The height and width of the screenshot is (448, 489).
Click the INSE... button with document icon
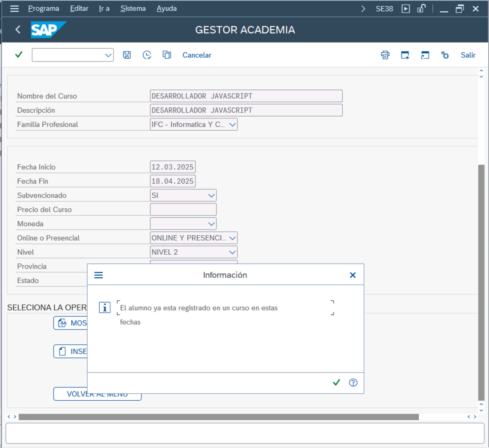pyautogui.click(x=71, y=351)
